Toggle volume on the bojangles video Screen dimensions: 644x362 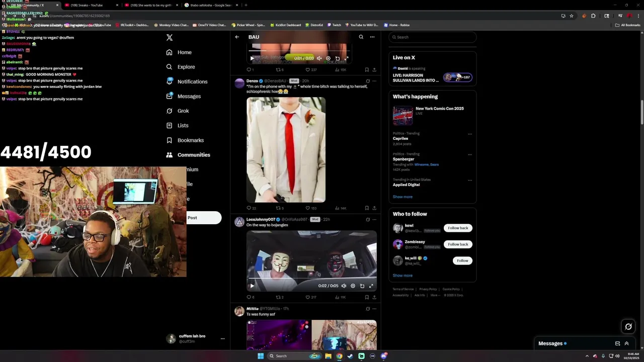click(x=344, y=286)
